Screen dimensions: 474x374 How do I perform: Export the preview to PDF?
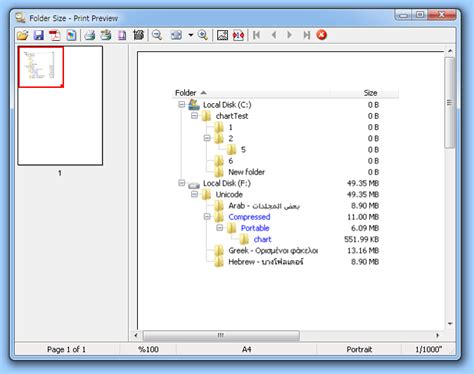click(x=55, y=35)
